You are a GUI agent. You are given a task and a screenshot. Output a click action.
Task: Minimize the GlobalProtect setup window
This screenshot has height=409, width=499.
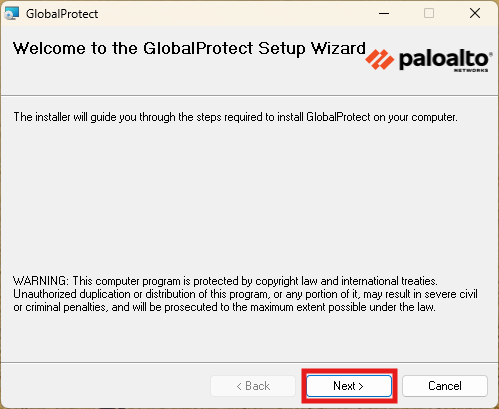384,13
